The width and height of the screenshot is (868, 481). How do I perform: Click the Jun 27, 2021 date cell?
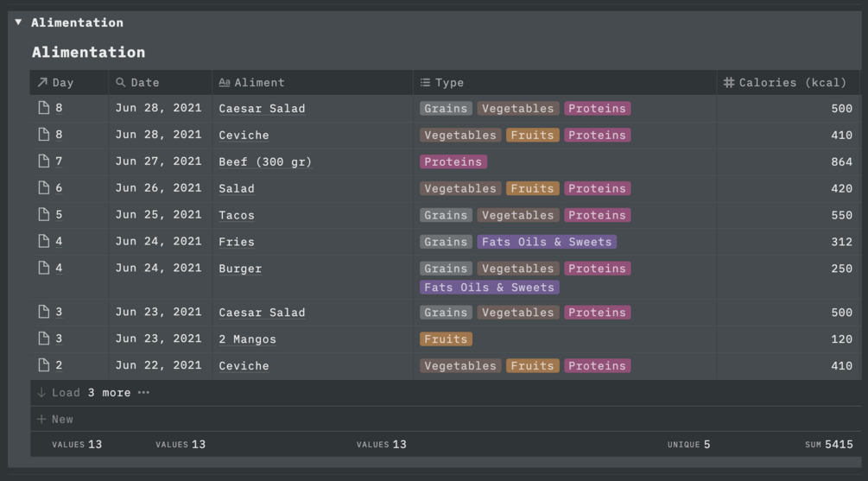click(158, 161)
